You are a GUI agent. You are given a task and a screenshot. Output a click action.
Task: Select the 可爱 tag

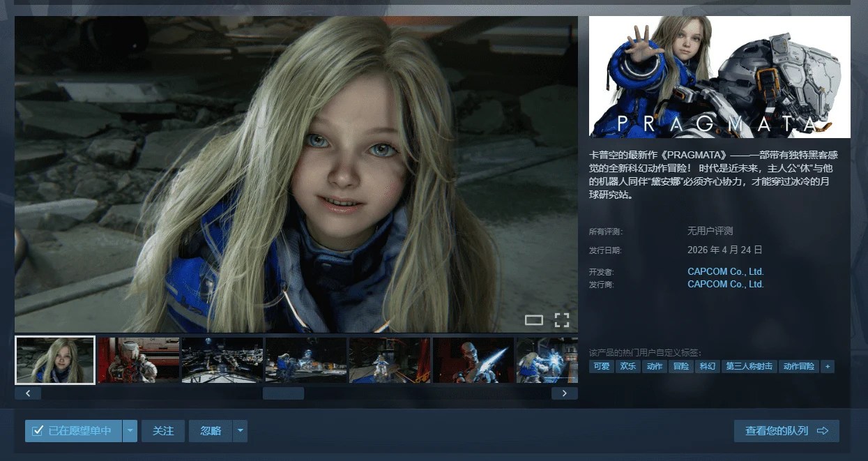coord(601,366)
